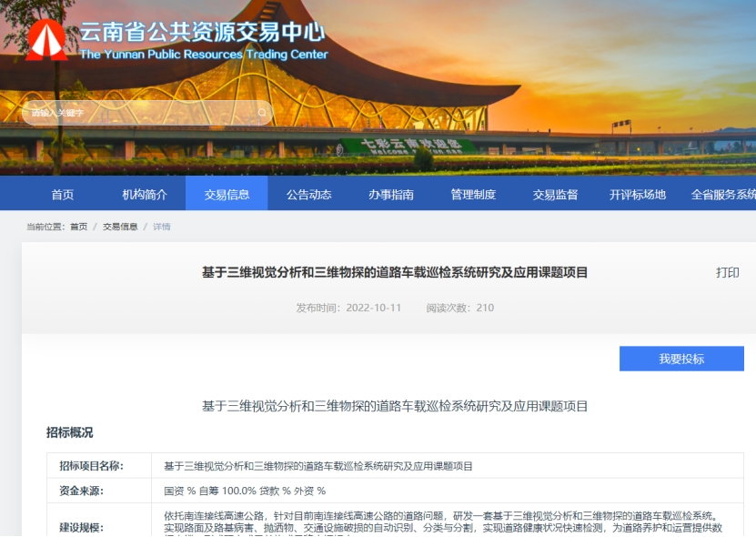Click the 招标项目名称 table row value

point(318,466)
